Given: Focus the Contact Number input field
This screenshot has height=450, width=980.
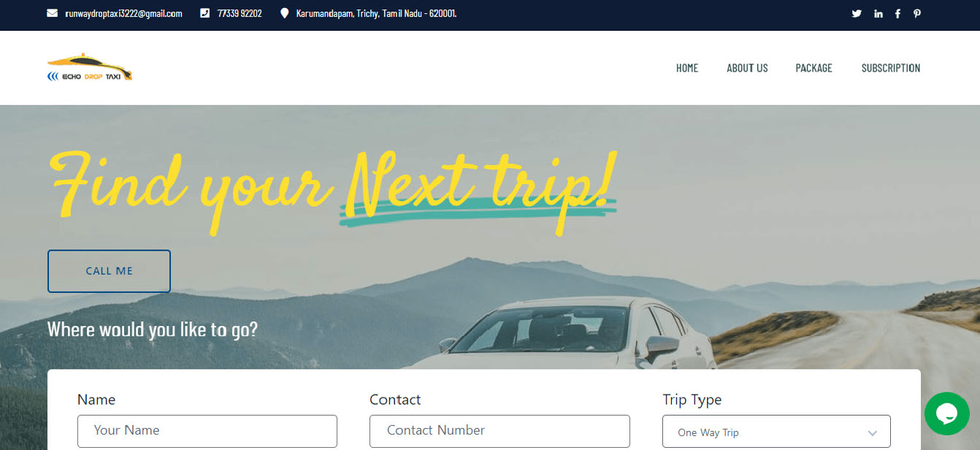Looking at the screenshot, I should tap(499, 431).
